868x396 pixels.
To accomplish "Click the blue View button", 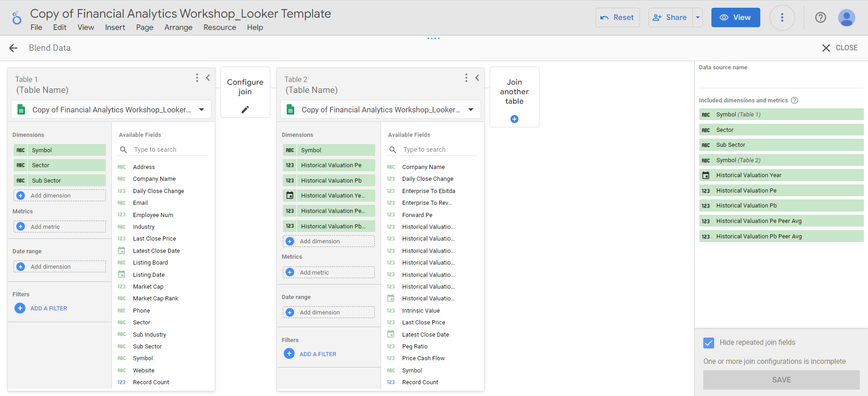I will point(735,18).
